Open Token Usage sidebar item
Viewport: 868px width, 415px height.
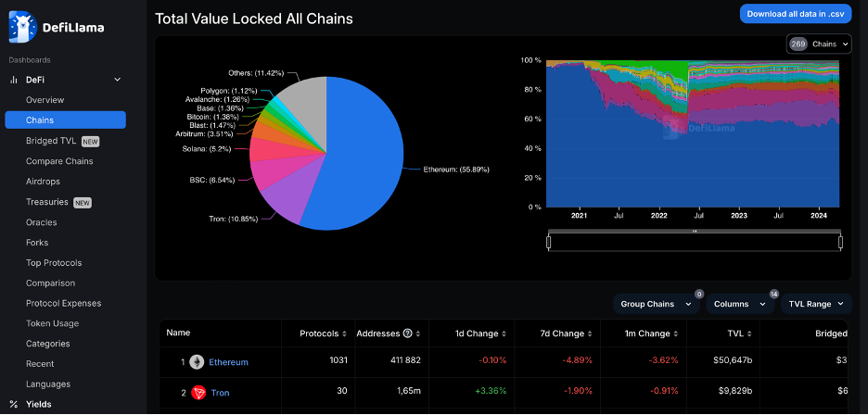click(x=53, y=323)
